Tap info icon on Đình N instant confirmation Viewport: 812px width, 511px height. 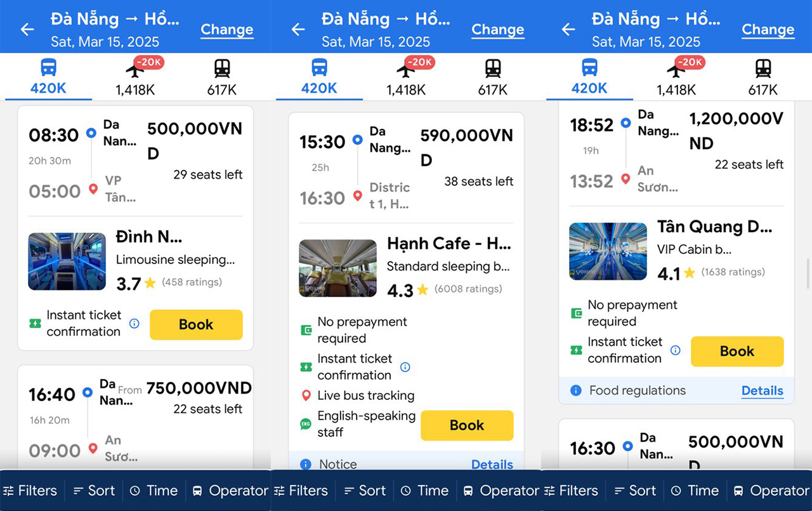134,323
